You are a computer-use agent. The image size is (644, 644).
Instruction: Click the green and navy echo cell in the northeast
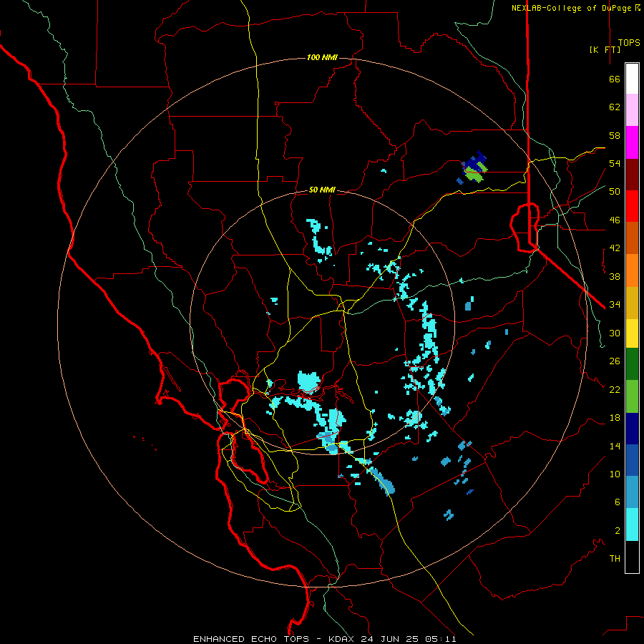[473, 168]
